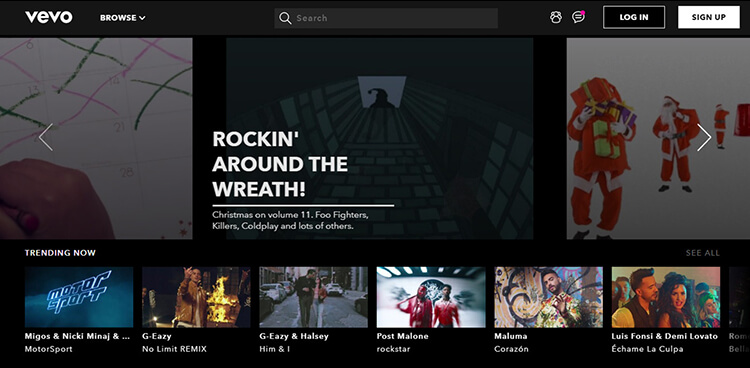This screenshot has width=750, height=368.
Task: Open Migos & Nicki Minaj artist link
Action: (77, 336)
